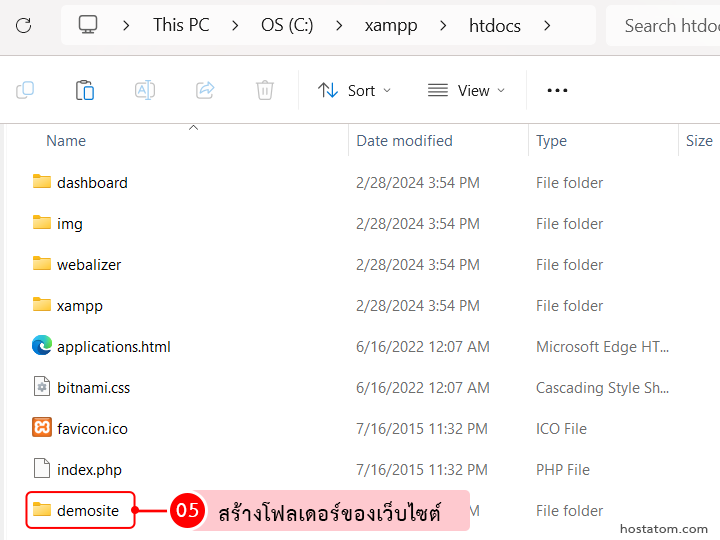
Task: Click the Copy icon in toolbar
Action: click(25, 90)
